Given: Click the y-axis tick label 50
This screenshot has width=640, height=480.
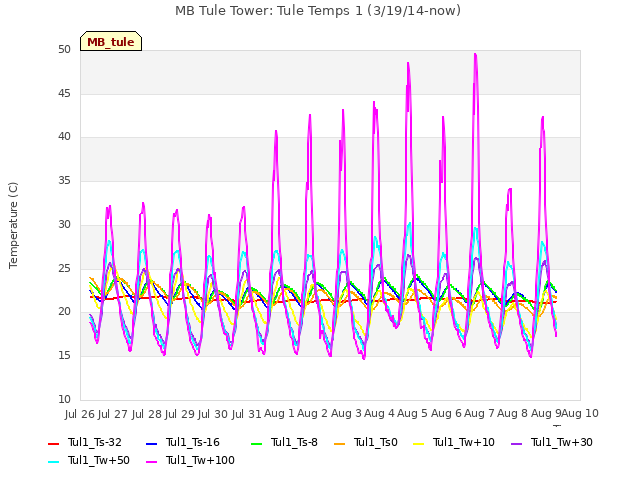Looking at the screenshot, I should 64,50.
